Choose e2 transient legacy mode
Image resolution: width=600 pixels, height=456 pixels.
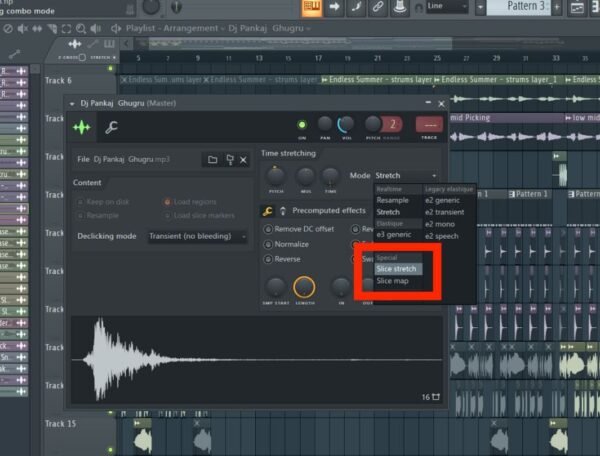click(x=448, y=212)
